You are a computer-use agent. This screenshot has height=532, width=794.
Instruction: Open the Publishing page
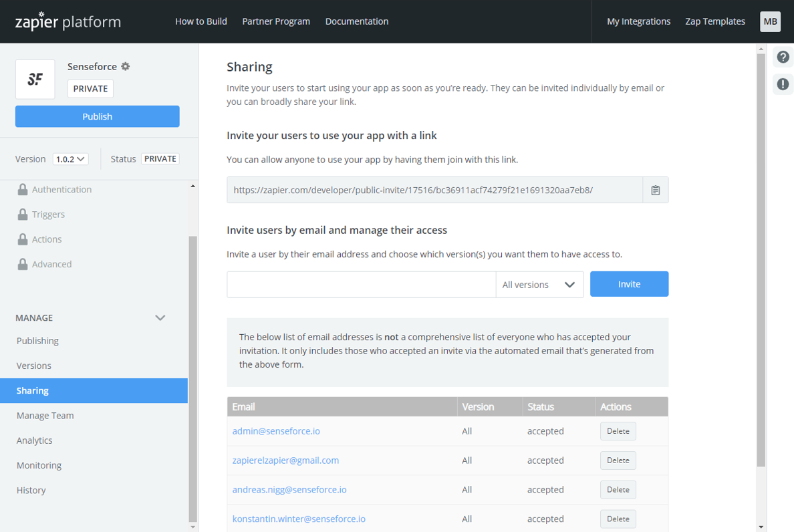tap(37, 341)
